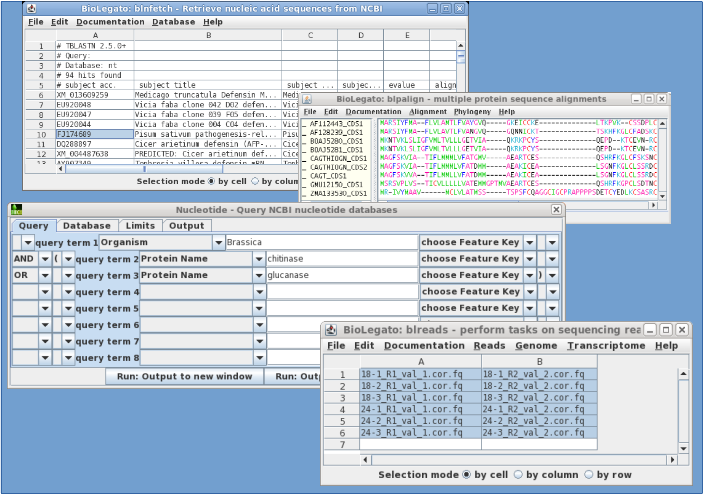The height and width of the screenshot is (494, 703).
Task: Click the blnfetch window Java icon
Action: click(31, 7)
